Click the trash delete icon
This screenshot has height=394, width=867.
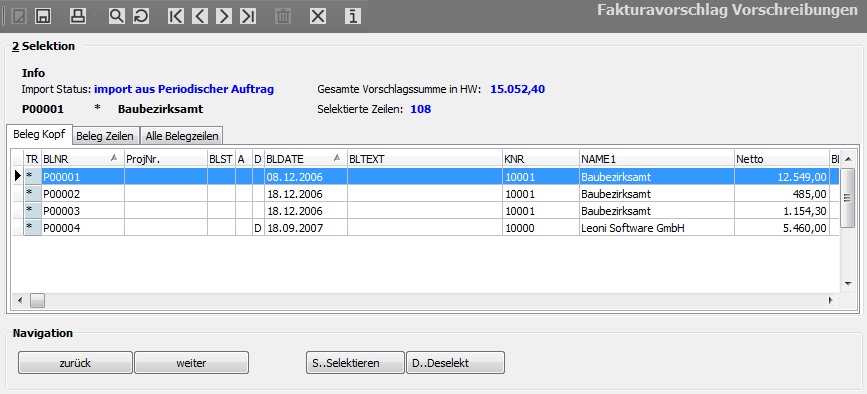[x=283, y=16]
